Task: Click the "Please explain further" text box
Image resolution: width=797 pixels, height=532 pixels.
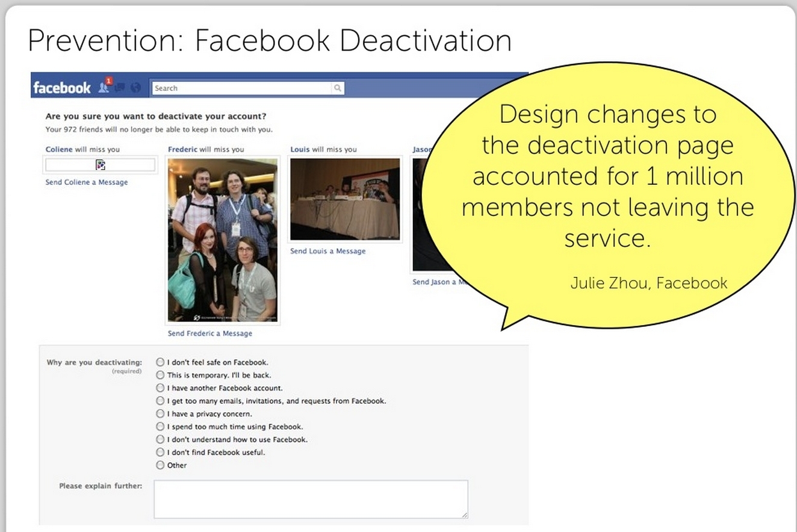Action: click(311, 499)
